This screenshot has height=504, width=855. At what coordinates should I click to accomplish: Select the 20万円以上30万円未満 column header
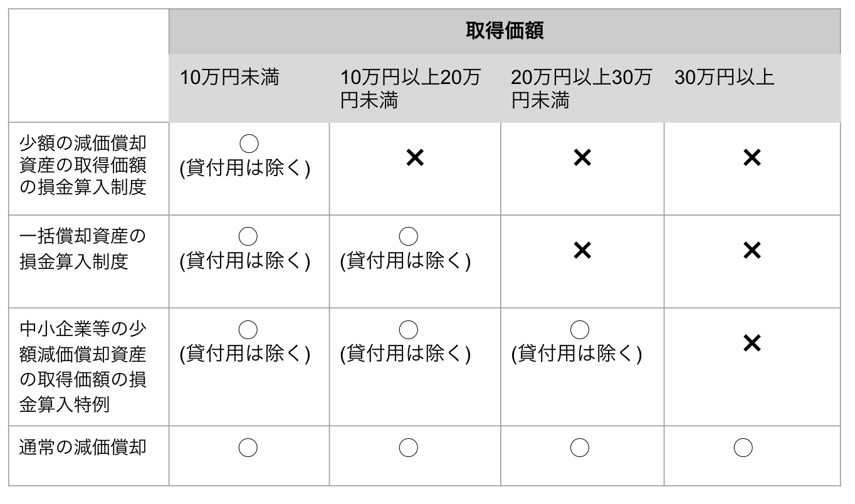[x=581, y=88]
